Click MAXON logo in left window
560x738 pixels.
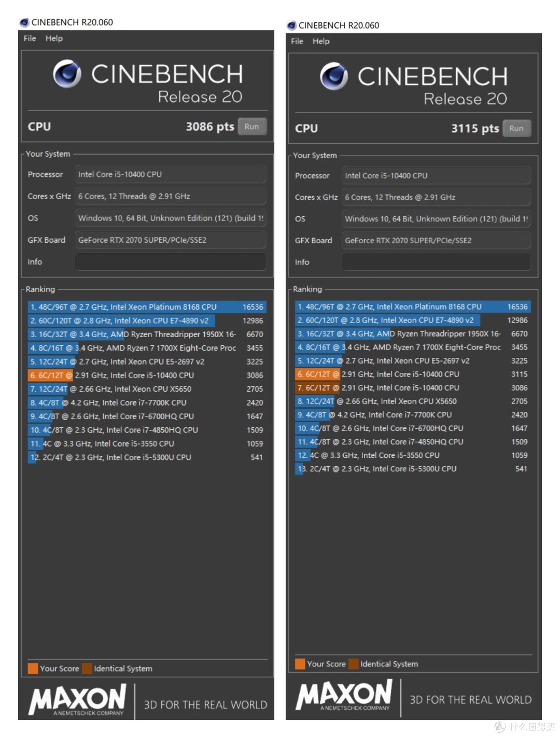[x=77, y=699]
